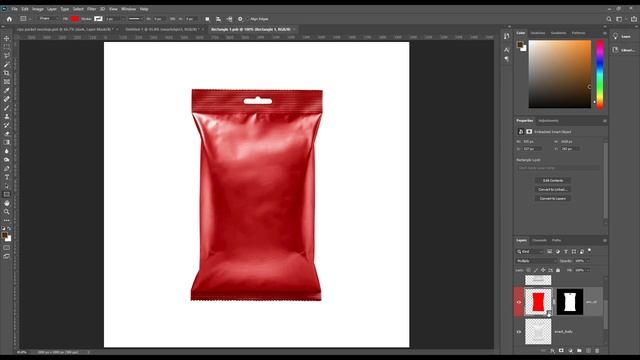Open the stroke type line dropdown

pos(136,19)
